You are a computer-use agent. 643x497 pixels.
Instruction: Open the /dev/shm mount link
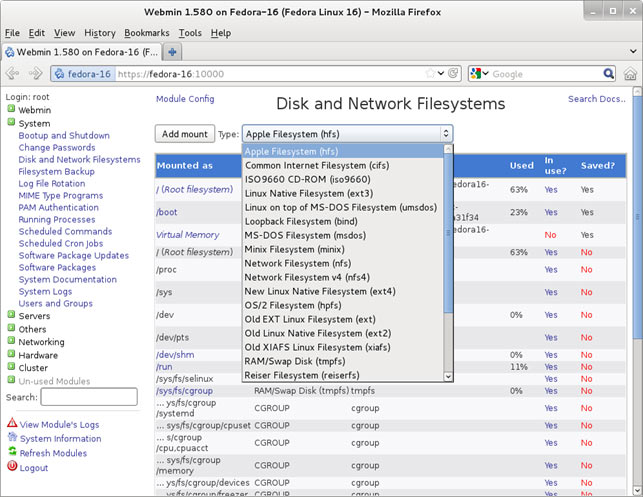tap(175, 355)
